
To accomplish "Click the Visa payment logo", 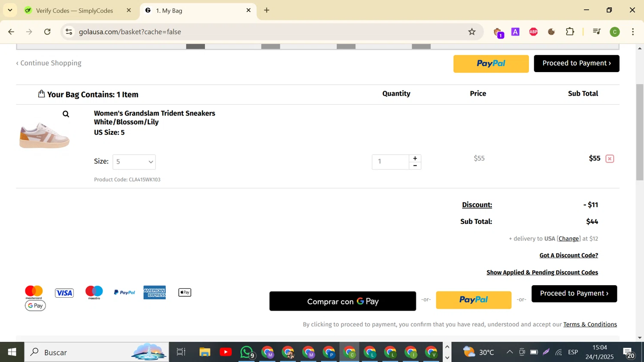I will click(64, 293).
